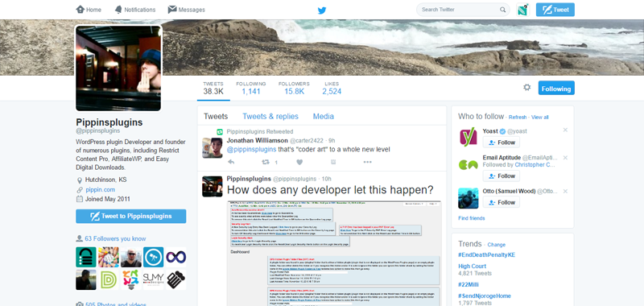Screen dimensions: 644x306
Task: Focus the Search Twitter field
Action: [x=463, y=10]
